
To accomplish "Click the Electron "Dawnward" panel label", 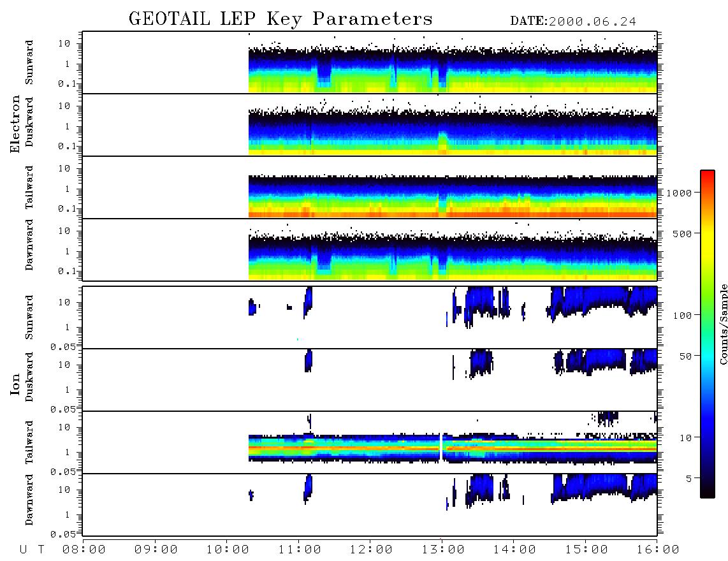I will coord(29,245).
